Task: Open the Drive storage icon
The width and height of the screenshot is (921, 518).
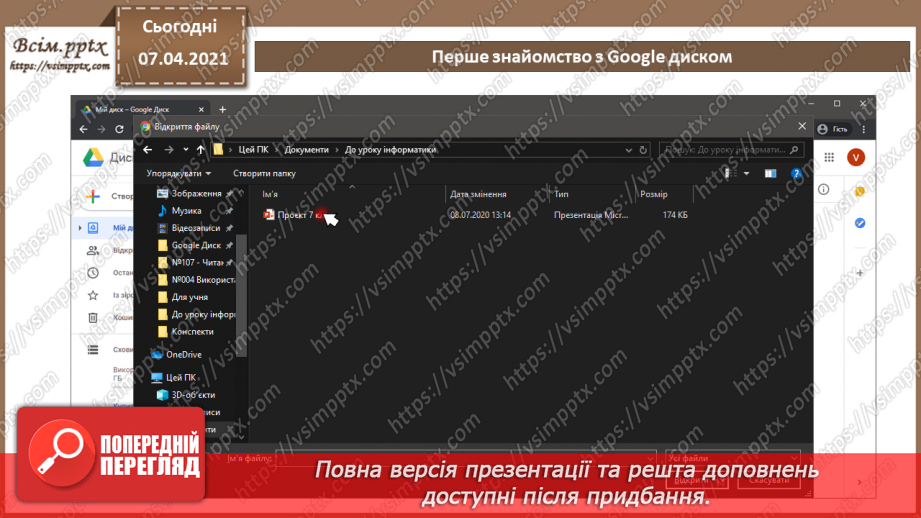Action: [x=93, y=349]
